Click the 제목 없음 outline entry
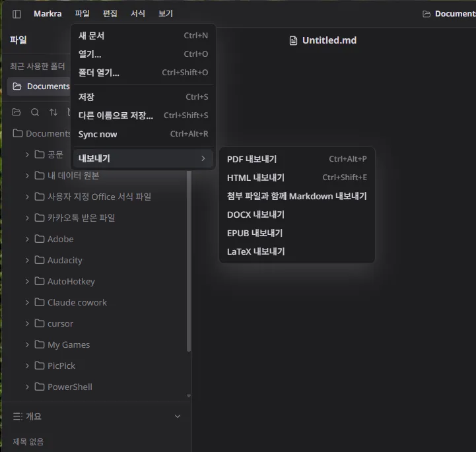Image resolution: width=476 pixels, height=452 pixels. click(x=28, y=441)
